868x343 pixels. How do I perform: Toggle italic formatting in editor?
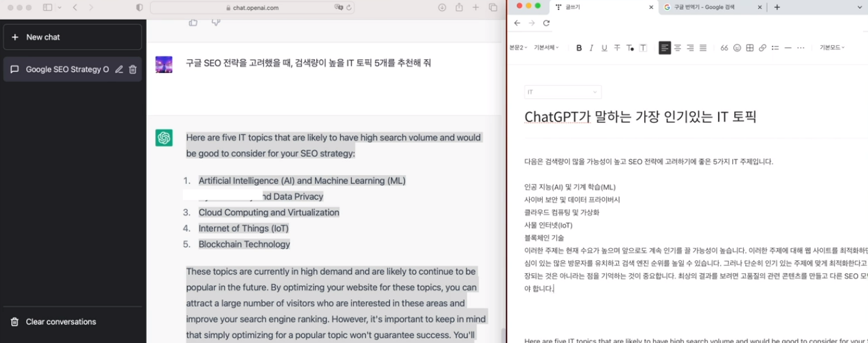591,48
